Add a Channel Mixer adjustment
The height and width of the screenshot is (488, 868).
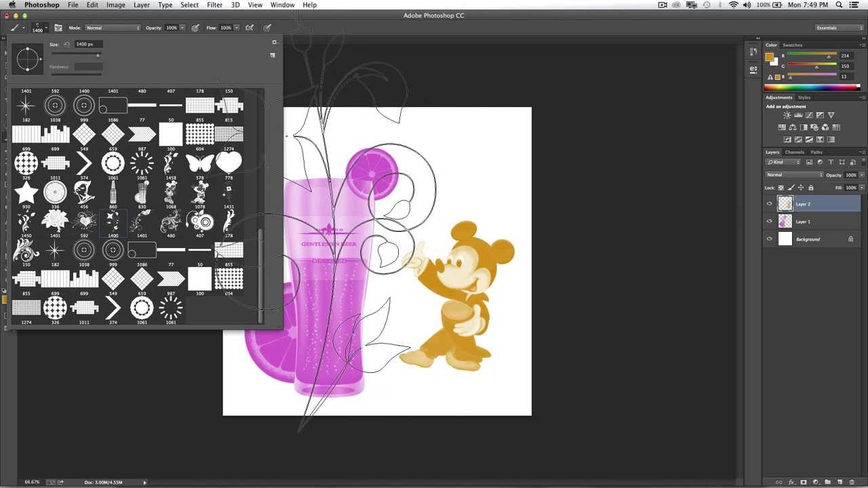(825, 127)
